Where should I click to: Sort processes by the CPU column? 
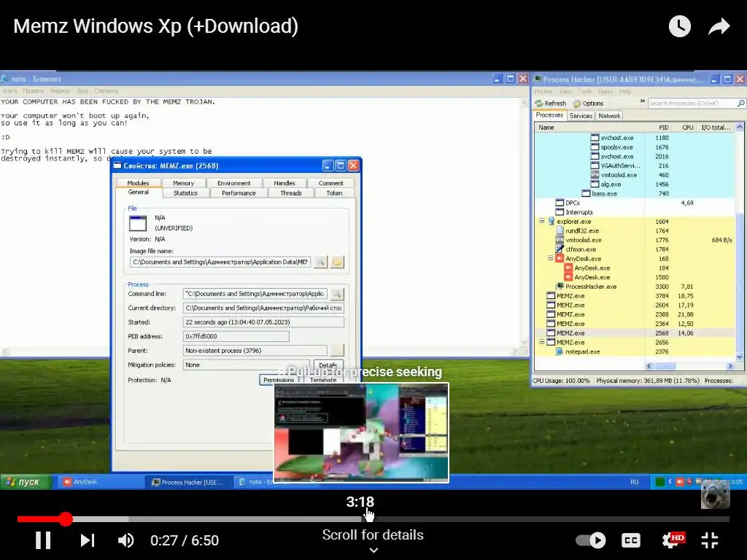(684, 128)
